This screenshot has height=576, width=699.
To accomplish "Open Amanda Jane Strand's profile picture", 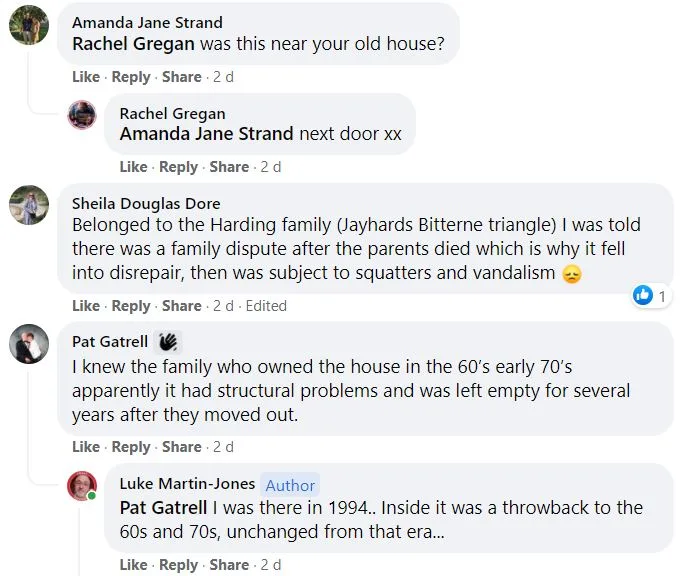I will click(29, 25).
